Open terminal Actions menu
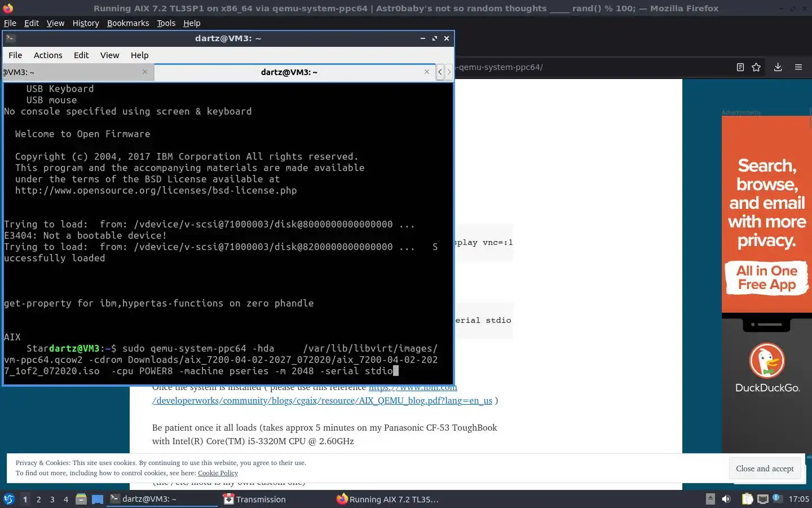 tap(48, 55)
